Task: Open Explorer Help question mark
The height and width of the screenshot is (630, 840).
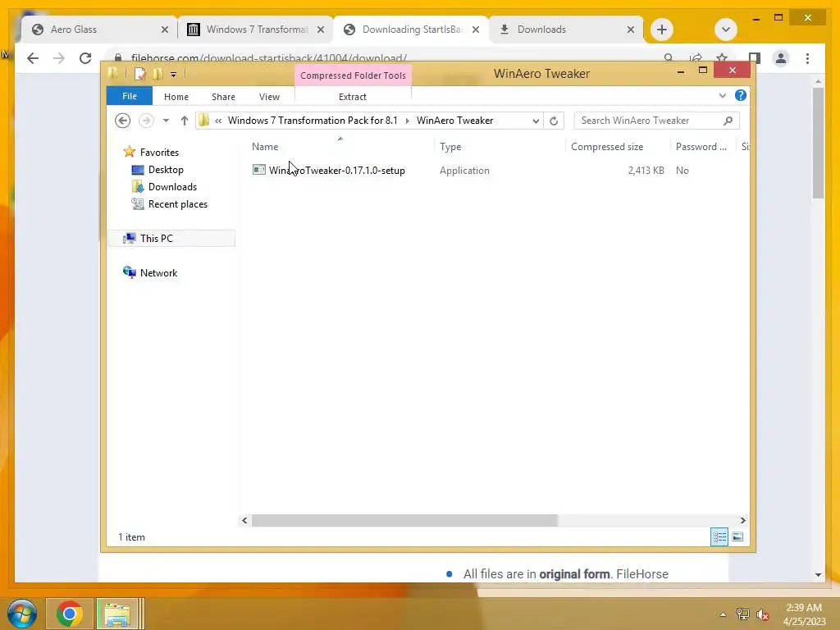Action: (741, 95)
